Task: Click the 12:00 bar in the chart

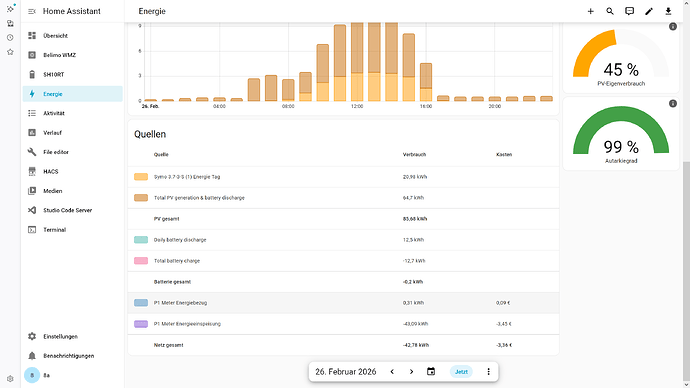Action: (x=357, y=62)
